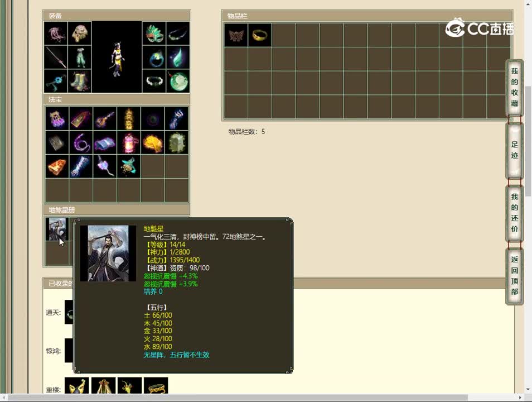Image resolution: width=532 pixels, height=402 pixels.
Task: Click the 水 89/100 value
Action: point(158,347)
